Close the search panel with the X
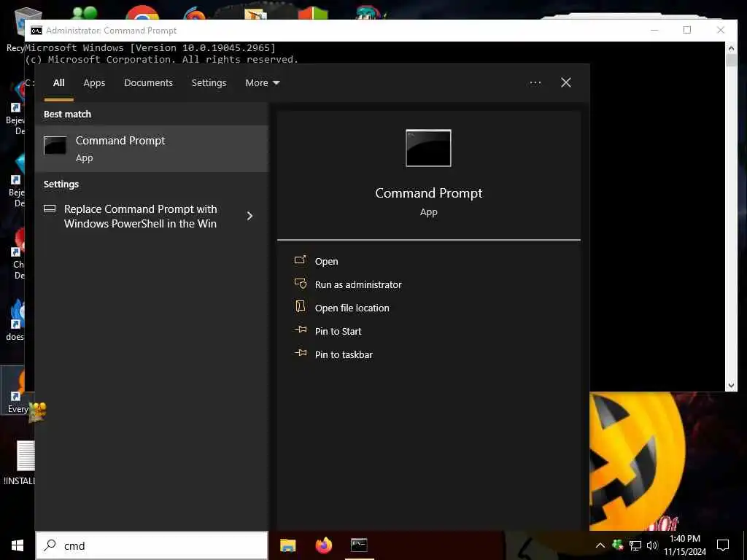Image resolution: width=747 pixels, height=560 pixels. click(565, 83)
